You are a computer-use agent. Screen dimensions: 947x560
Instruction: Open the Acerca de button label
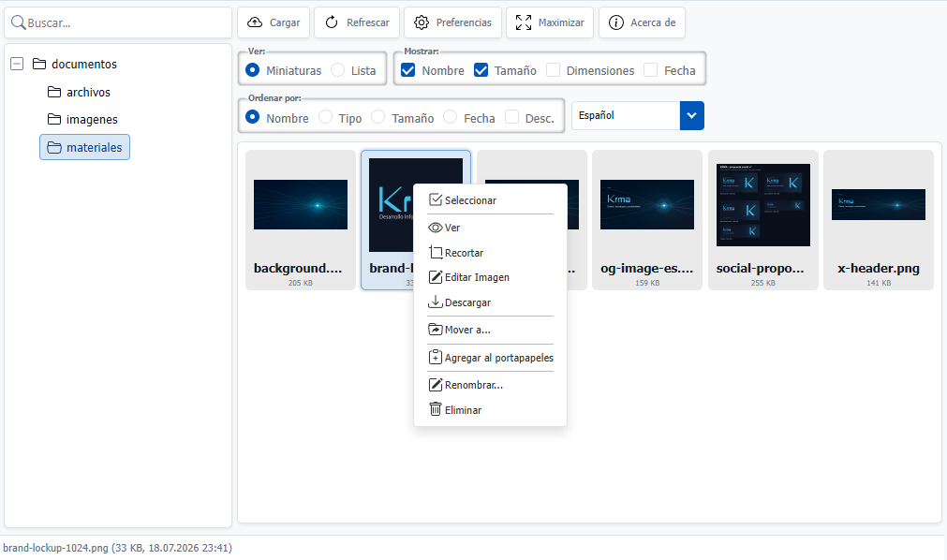pos(653,22)
